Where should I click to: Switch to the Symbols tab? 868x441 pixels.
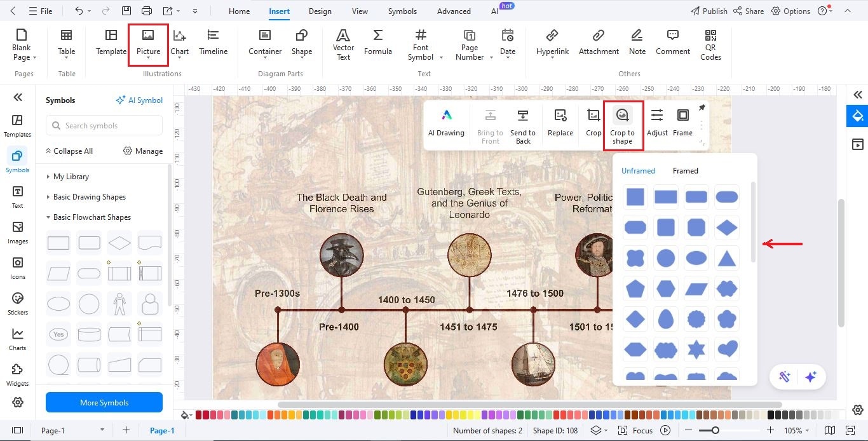coord(402,11)
